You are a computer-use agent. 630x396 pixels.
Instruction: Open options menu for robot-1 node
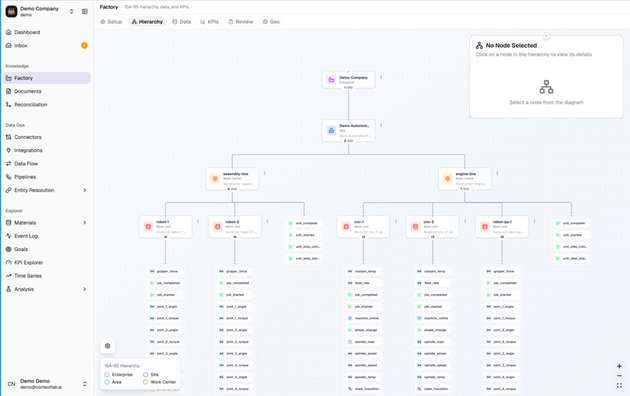point(198,221)
